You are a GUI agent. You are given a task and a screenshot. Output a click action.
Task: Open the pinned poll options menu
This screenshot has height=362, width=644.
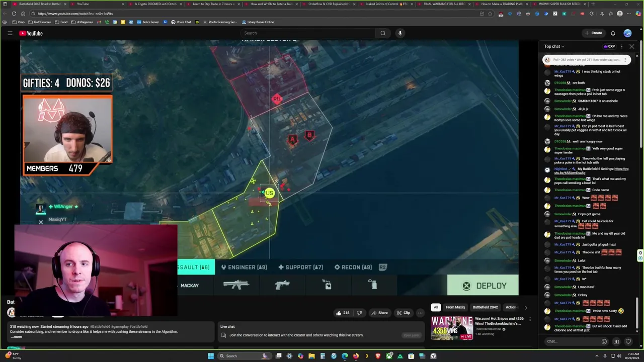coord(625,59)
